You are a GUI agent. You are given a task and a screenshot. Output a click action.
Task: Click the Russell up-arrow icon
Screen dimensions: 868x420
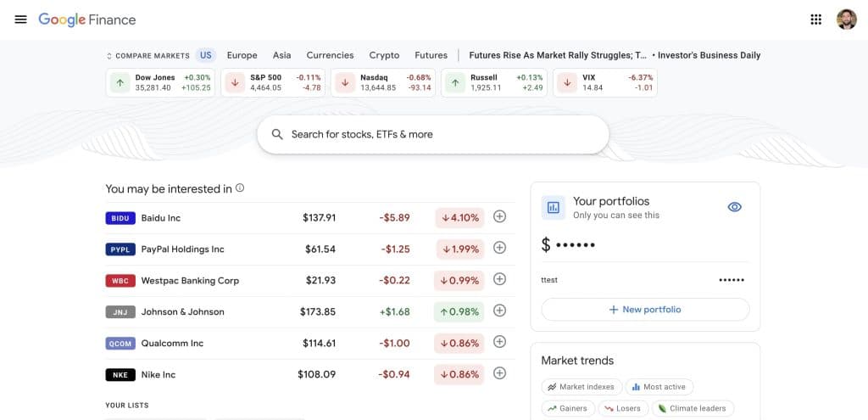455,82
